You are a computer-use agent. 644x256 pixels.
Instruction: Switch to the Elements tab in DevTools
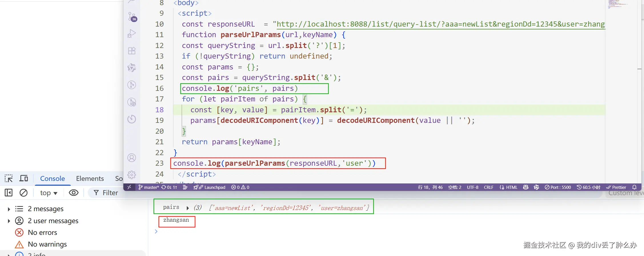pyautogui.click(x=90, y=179)
